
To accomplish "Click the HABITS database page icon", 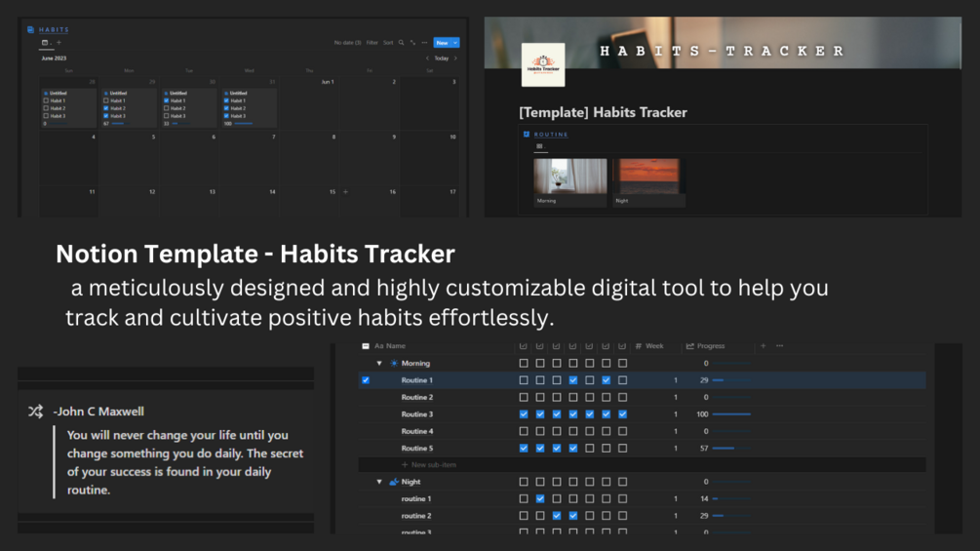I will pos(30,29).
